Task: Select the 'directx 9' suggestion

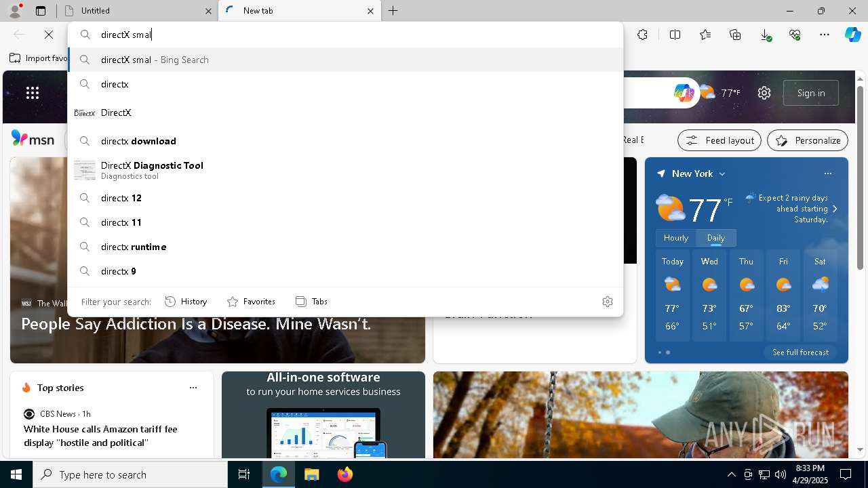Action: 345,271
